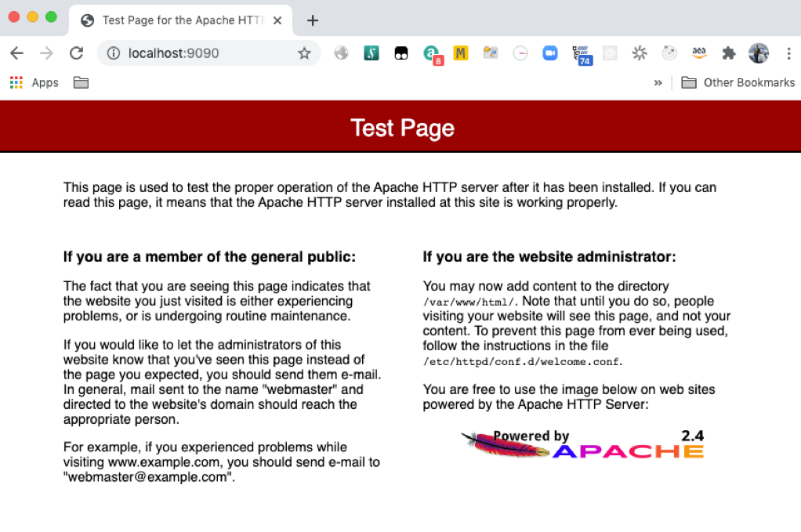Open the teal S extension icon
Screen dimensions: 801x532
[372, 53]
